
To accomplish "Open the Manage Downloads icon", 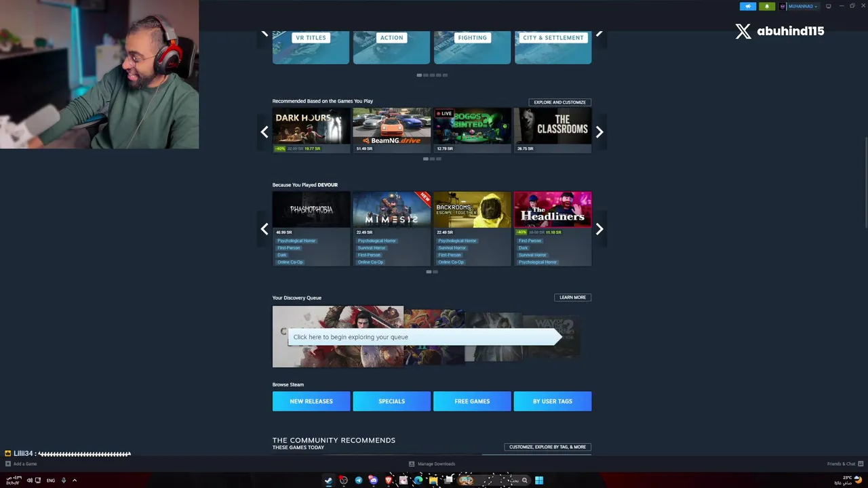I will click(412, 464).
